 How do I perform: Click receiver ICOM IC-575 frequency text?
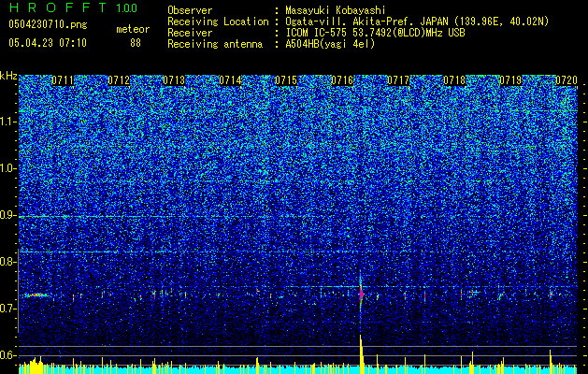coord(375,33)
